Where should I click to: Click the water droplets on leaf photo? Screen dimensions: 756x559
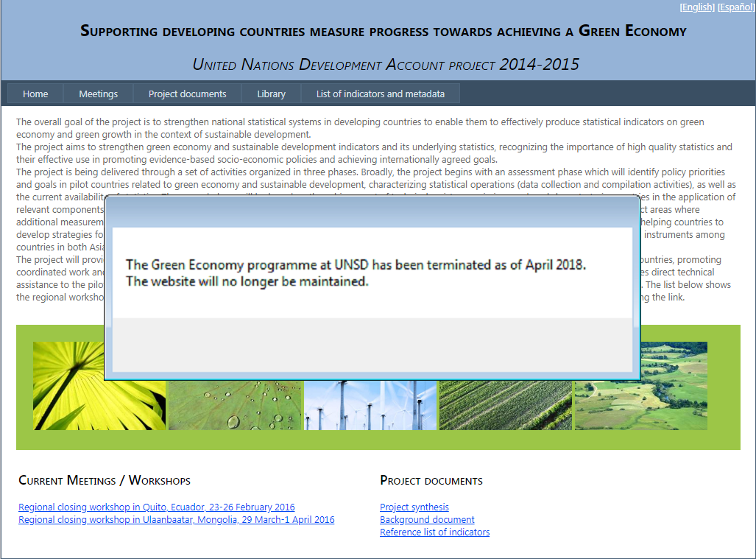235,405
